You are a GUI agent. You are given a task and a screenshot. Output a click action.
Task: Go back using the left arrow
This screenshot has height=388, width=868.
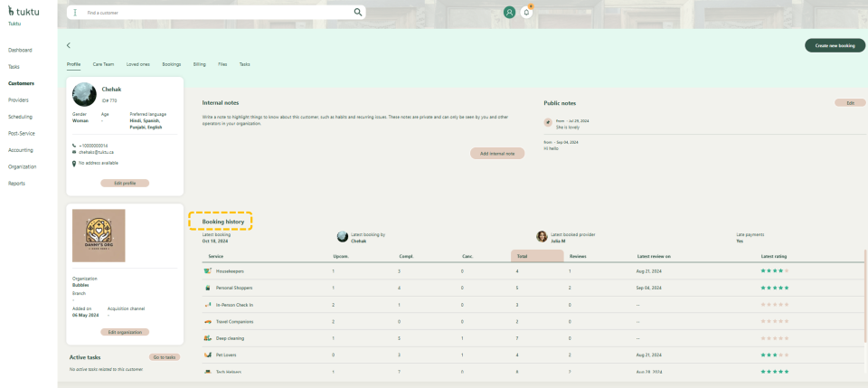click(69, 45)
